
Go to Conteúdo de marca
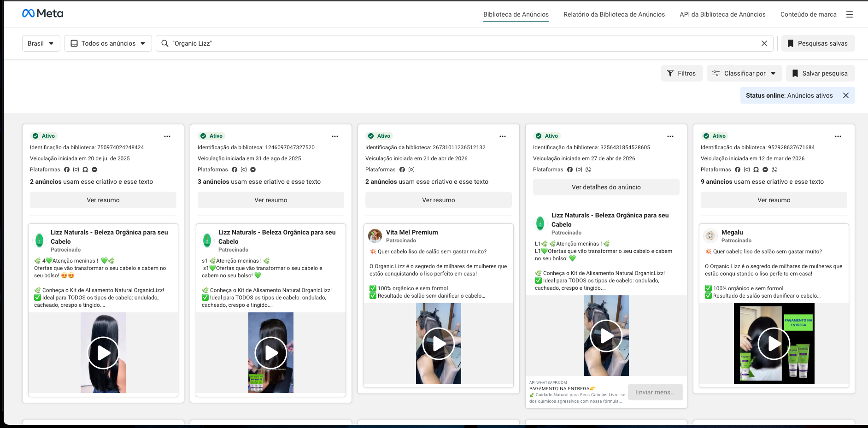(x=808, y=14)
